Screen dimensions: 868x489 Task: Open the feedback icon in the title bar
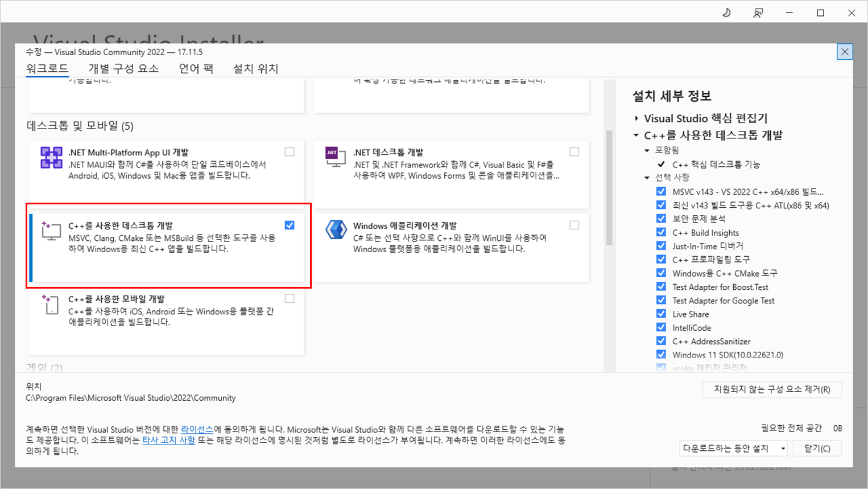point(758,13)
